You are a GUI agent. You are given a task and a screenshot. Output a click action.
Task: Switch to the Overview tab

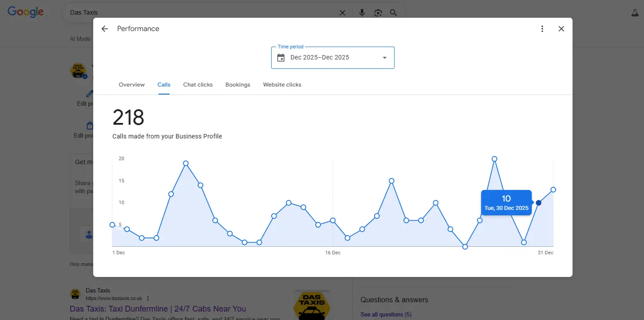[x=131, y=85]
